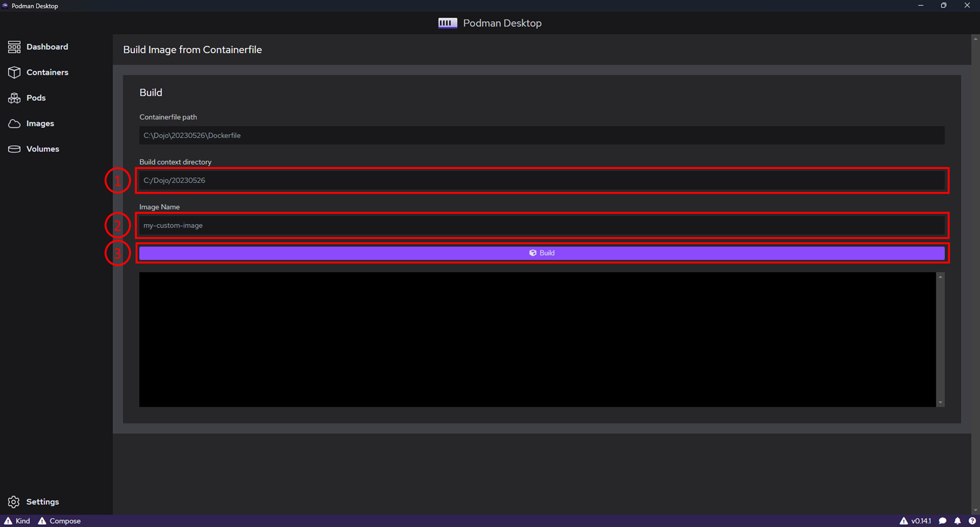Click the "Build" section heading
Viewport: 980px width, 527px height.
click(151, 92)
